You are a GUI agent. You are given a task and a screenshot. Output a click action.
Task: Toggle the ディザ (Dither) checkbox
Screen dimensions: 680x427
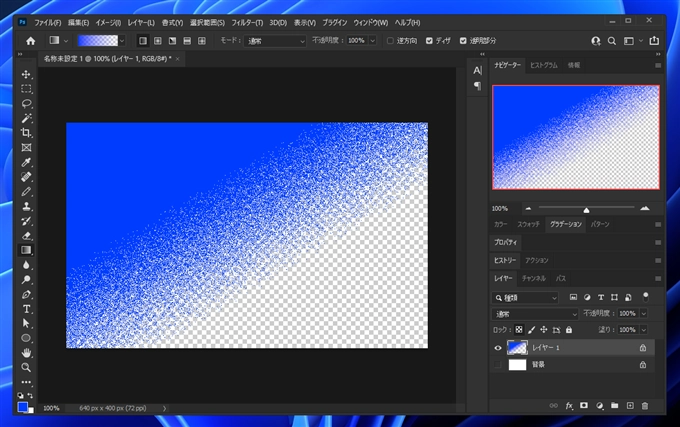[430, 41]
